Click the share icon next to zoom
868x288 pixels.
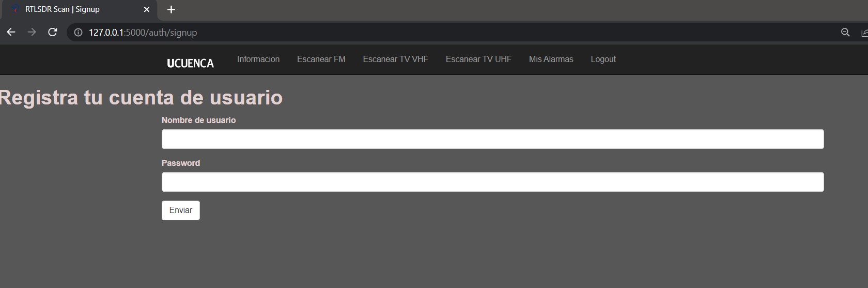(864, 33)
